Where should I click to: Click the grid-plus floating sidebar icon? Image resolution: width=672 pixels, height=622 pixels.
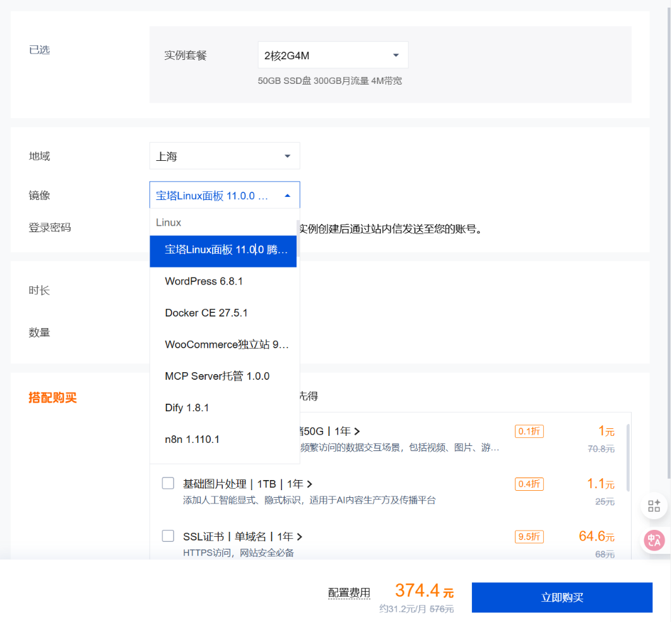pyautogui.click(x=654, y=505)
